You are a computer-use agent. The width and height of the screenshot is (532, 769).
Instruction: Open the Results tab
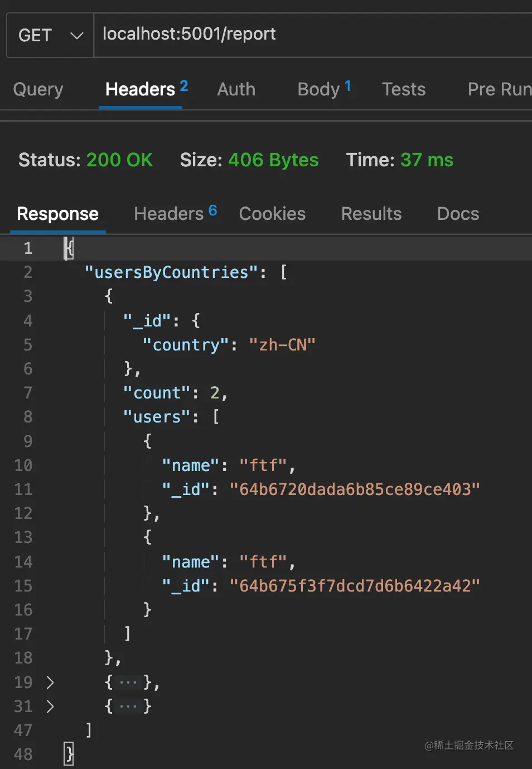tap(371, 214)
